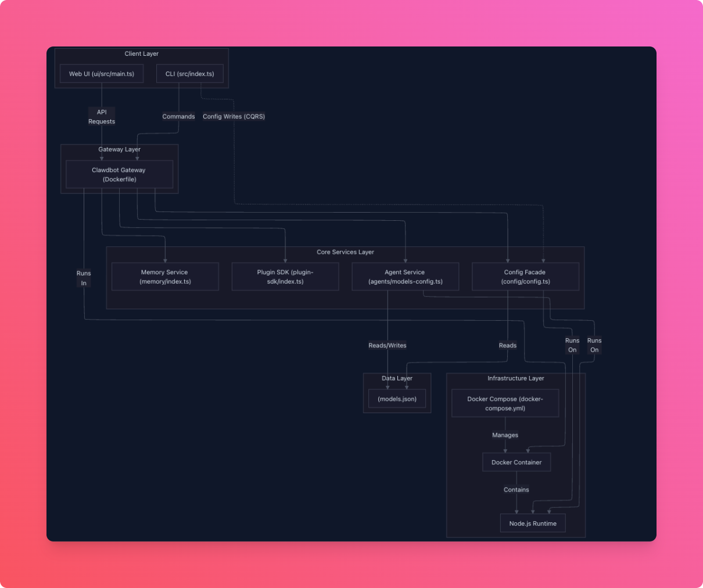This screenshot has height=588, width=703.
Task: Click the API Requests edge label
Action: click(102, 116)
